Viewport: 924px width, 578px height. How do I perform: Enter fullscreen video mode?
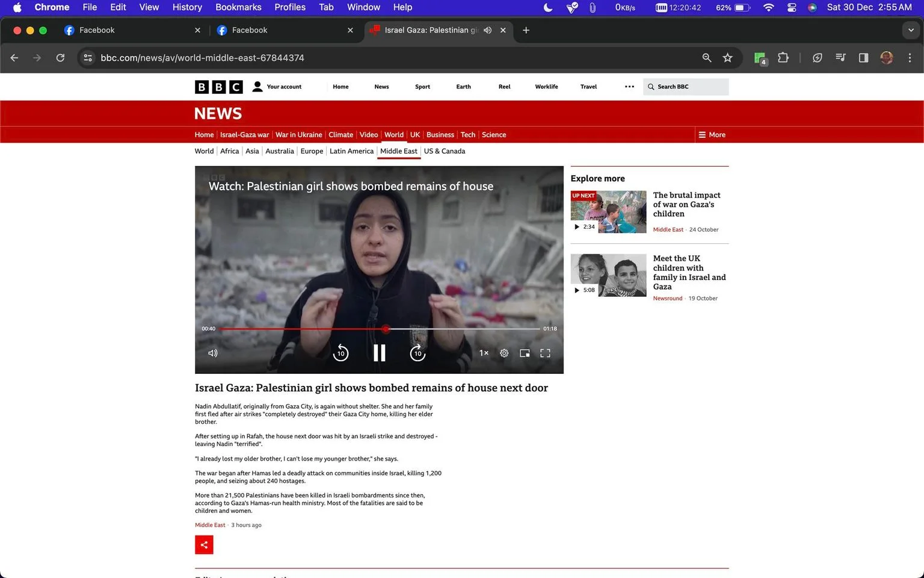(545, 353)
